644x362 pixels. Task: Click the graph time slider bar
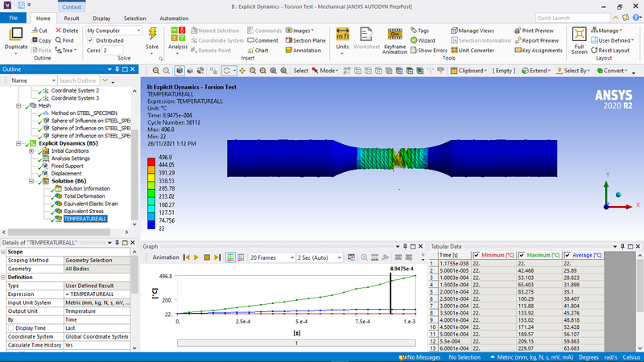(296, 343)
